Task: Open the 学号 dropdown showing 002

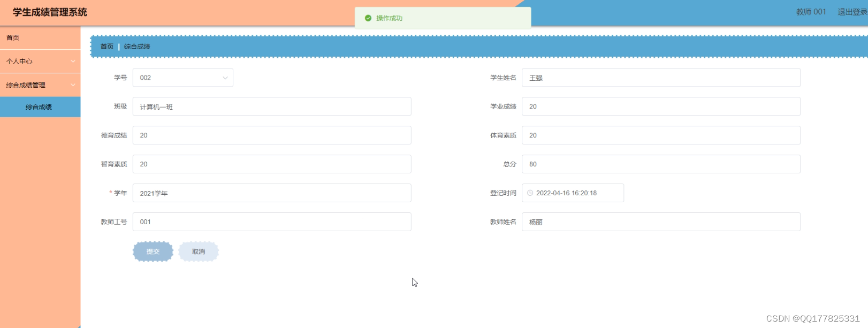Action: [183, 78]
